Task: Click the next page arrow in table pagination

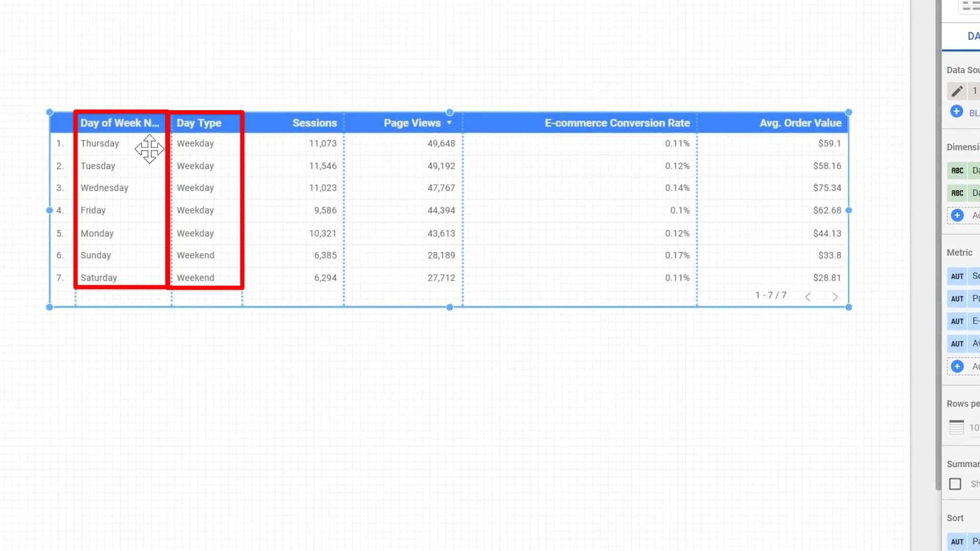Action: click(x=835, y=296)
